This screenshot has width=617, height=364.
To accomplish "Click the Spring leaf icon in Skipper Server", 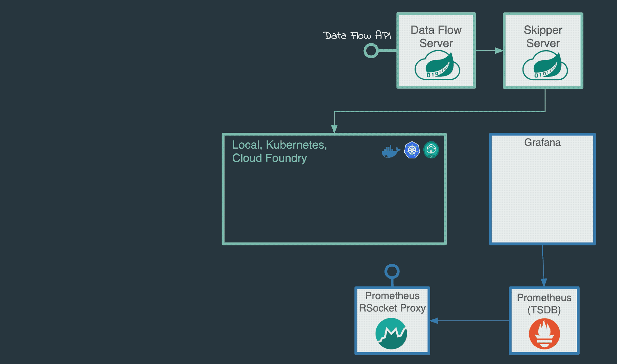I will tap(545, 65).
